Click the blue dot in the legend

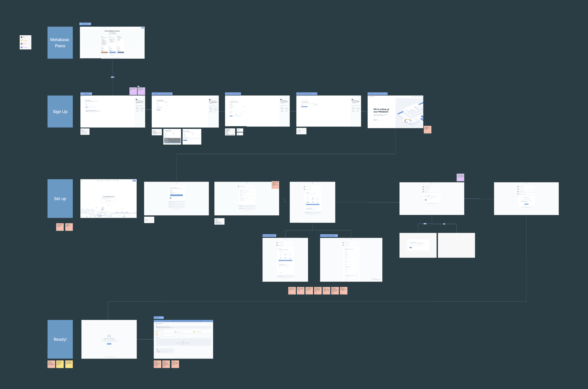[x=22, y=47]
